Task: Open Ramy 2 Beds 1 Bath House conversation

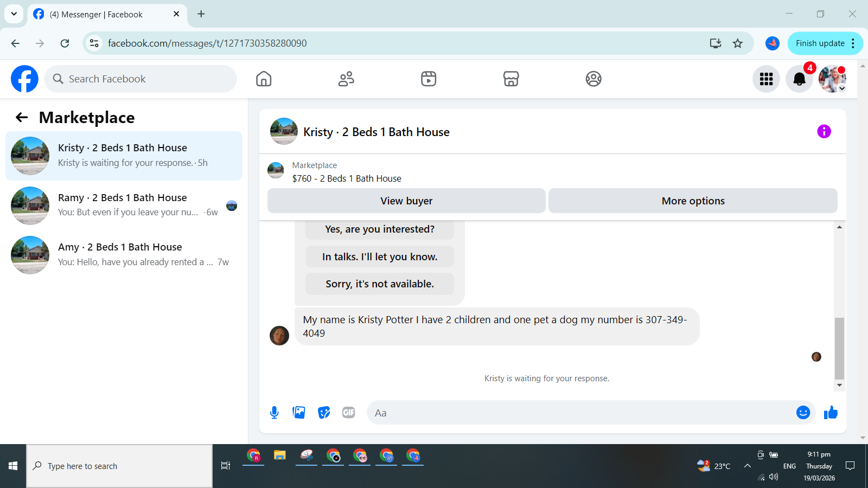Action: point(124,205)
